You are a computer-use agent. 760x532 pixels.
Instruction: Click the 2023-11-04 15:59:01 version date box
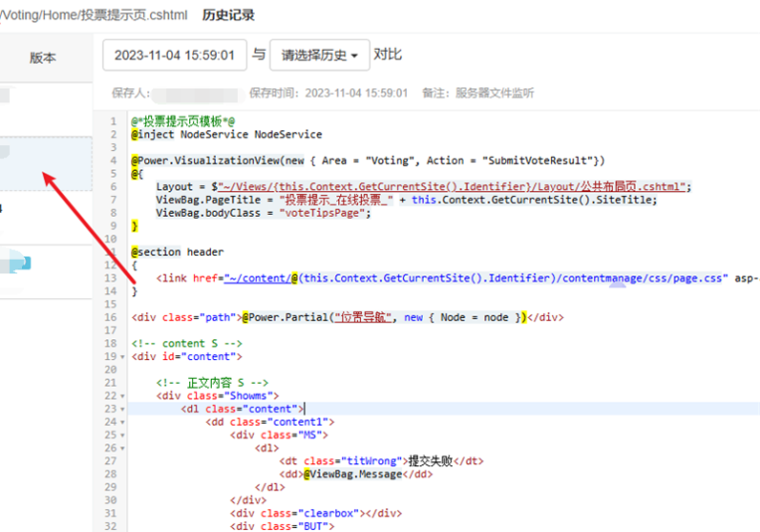click(175, 56)
